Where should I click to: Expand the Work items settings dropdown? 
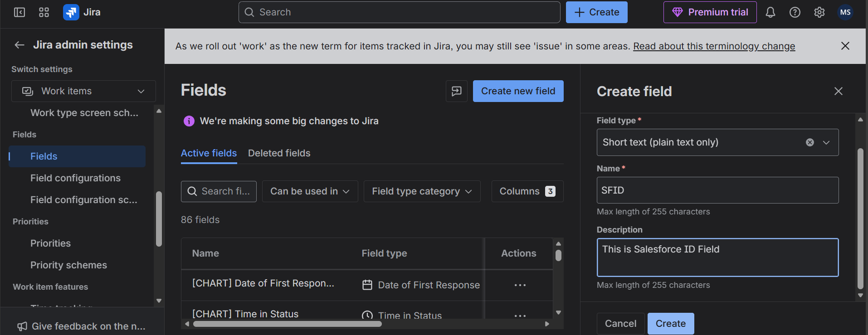[x=83, y=91]
